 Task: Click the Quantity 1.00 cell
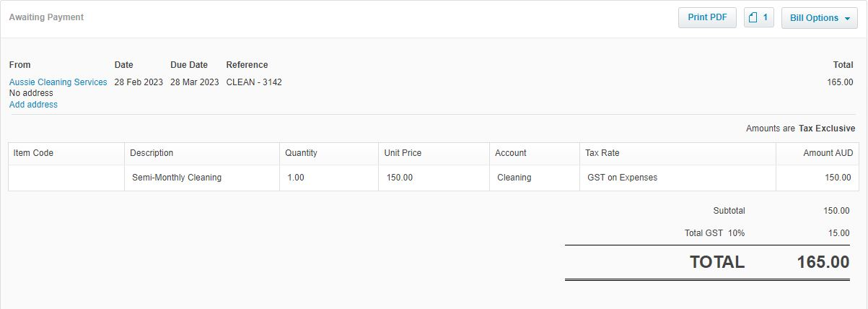click(x=296, y=178)
